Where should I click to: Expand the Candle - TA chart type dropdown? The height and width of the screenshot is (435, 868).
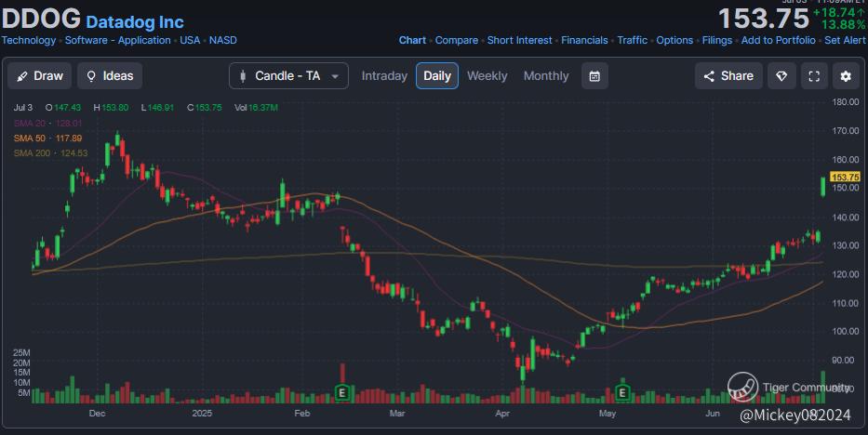pyautogui.click(x=288, y=75)
